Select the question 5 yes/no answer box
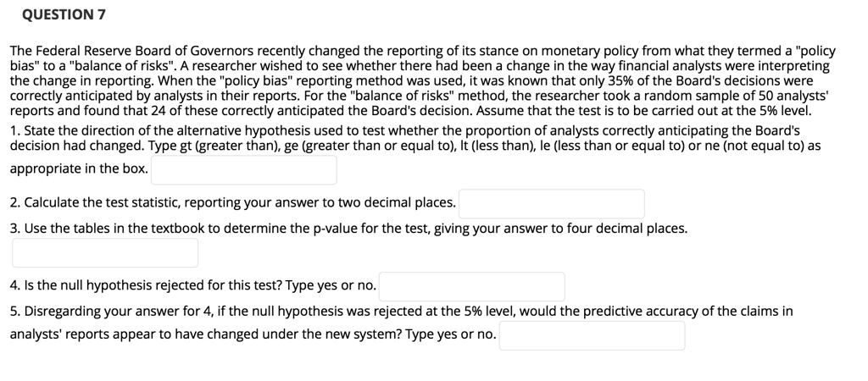The height and width of the screenshot is (381, 868). [592, 335]
